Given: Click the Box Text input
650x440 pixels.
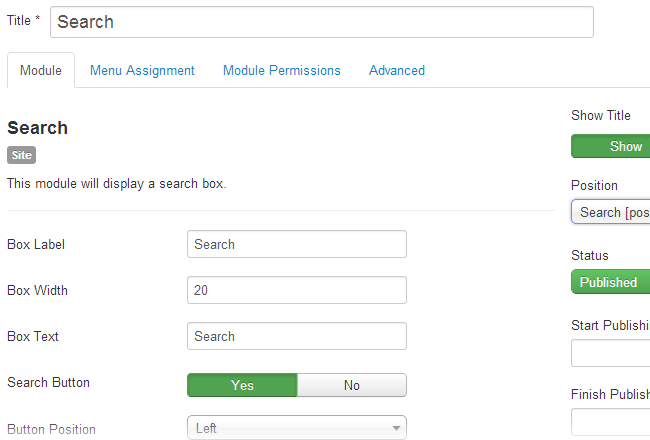Looking at the screenshot, I should click(297, 336).
